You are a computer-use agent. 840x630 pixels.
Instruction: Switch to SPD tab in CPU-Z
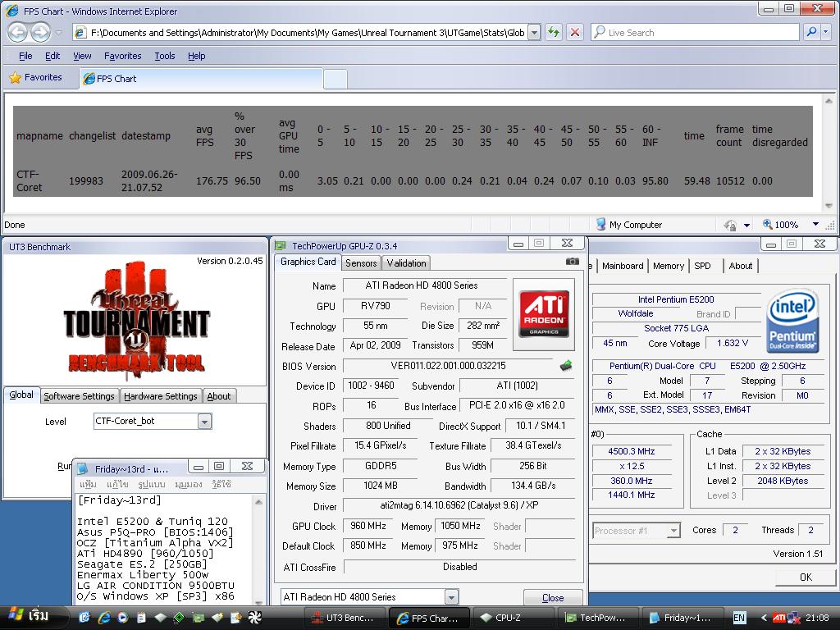point(702,266)
